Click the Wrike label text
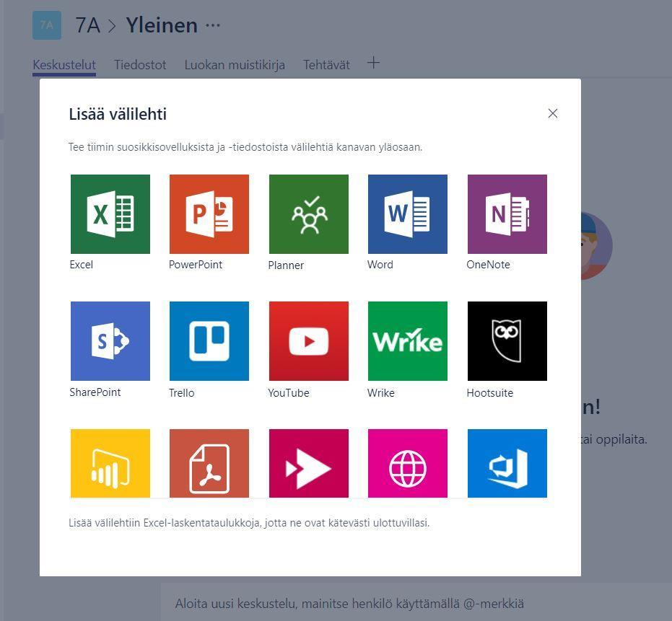 coord(381,393)
